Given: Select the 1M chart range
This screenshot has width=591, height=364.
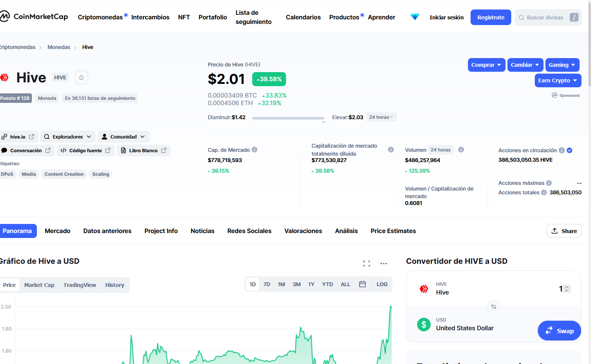Looking at the screenshot, I should (x=281, y=284).
